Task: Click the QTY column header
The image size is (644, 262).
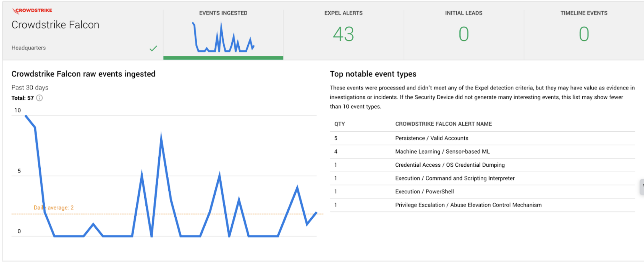Action: point(339,124)
